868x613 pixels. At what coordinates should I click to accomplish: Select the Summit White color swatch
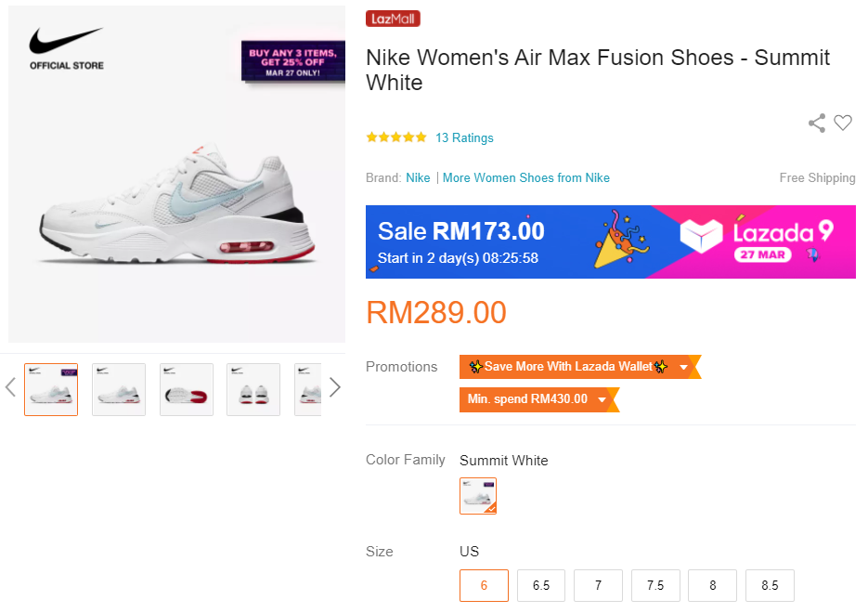point(478,496)
